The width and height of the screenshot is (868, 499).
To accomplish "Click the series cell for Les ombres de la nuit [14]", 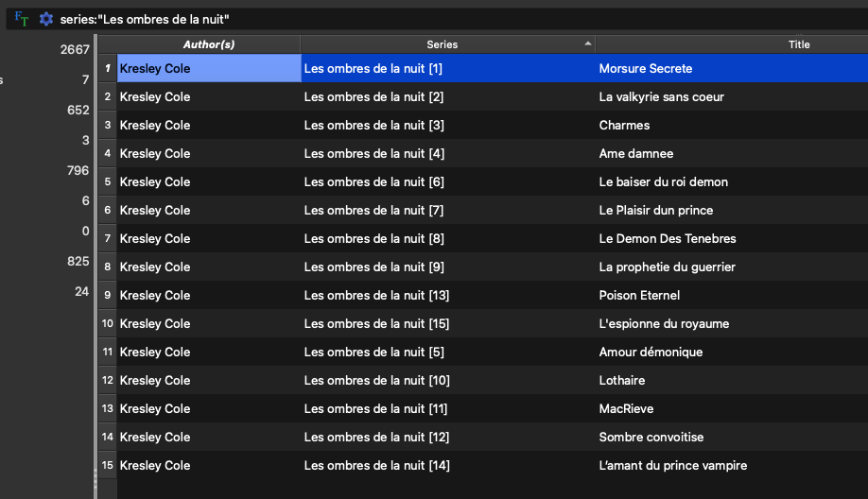I will [x=376, y=465].
